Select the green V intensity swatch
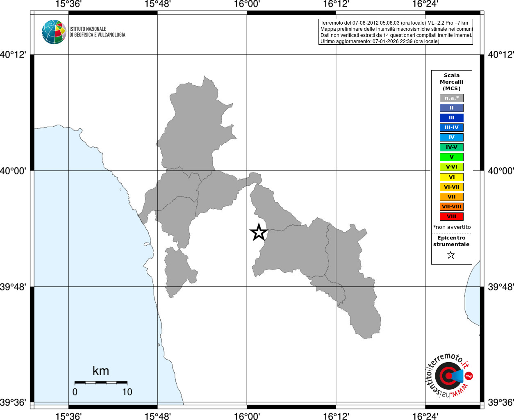The height and width of the screenshot is (420, 514). 452,157
